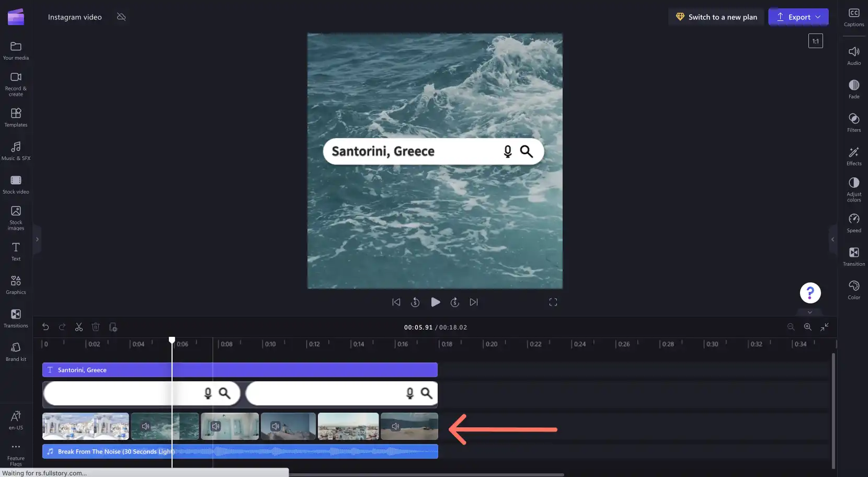This screenshot has width=868, height=477.
Task: Click Switch to a new plan
Action: pyautogui.click(x=716, y=17)
